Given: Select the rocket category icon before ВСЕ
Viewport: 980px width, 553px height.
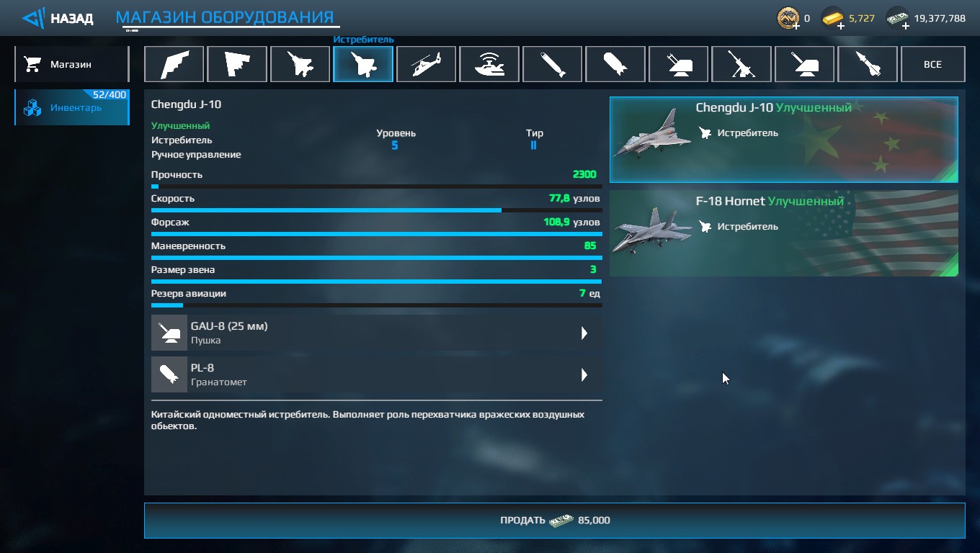Looking at the screenshot, I should pyautogui.click(x=868, y=64).
